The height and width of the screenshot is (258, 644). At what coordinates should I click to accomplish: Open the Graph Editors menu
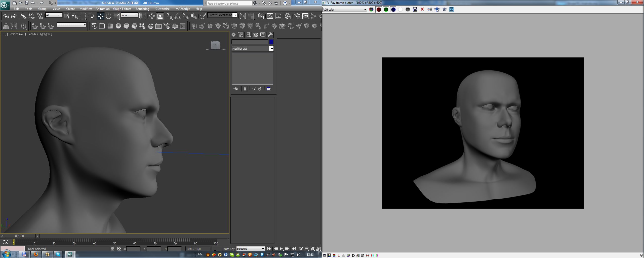(122, 9)
